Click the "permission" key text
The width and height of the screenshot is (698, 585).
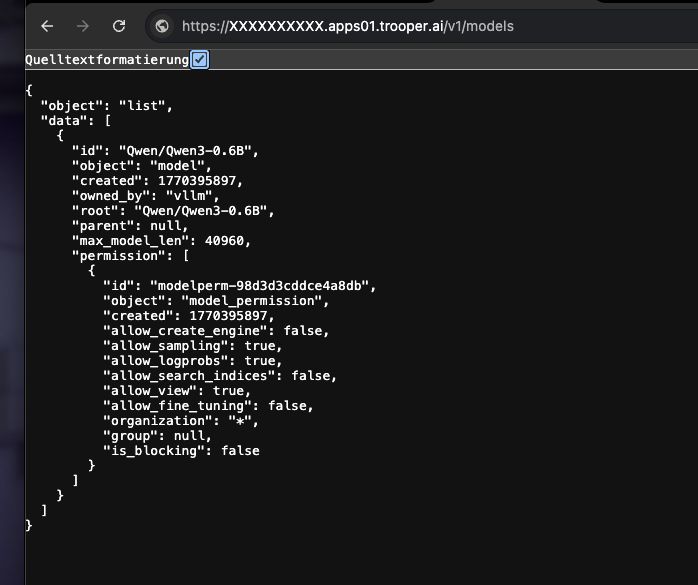pos(112,255)
